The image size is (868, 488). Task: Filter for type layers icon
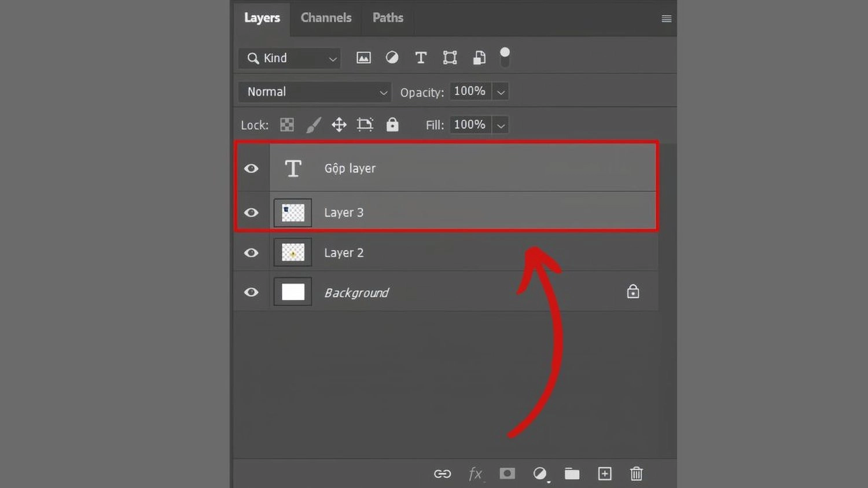tap(421, 57)
